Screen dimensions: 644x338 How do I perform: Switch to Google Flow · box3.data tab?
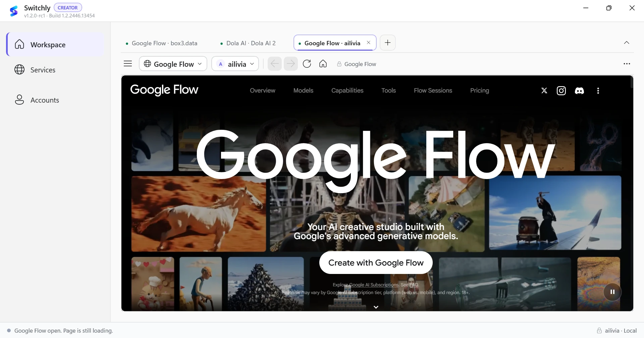tap(161, 43)
